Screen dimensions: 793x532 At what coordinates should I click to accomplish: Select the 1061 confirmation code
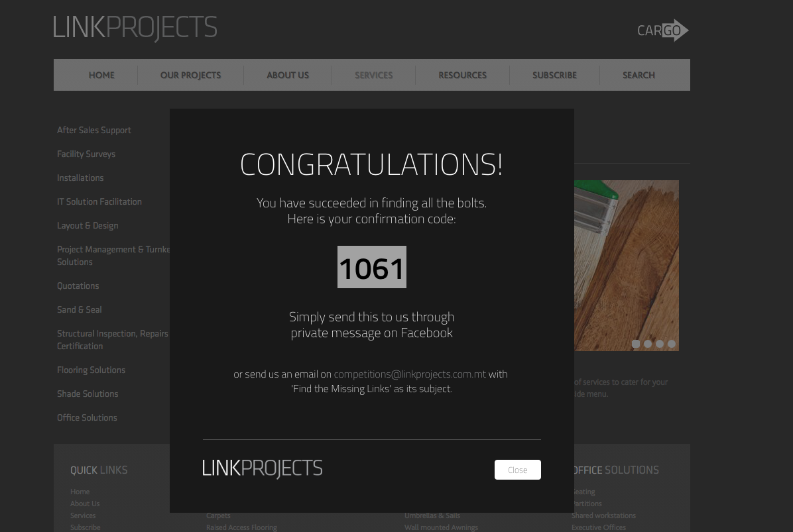coord(372,267)
